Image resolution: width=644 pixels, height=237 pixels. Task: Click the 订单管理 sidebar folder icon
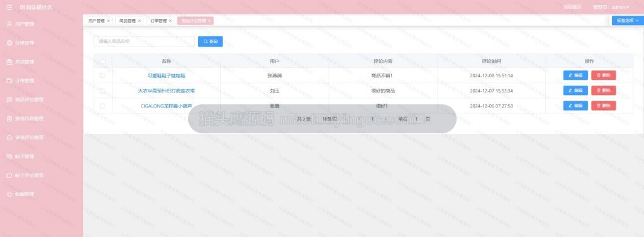9,80
